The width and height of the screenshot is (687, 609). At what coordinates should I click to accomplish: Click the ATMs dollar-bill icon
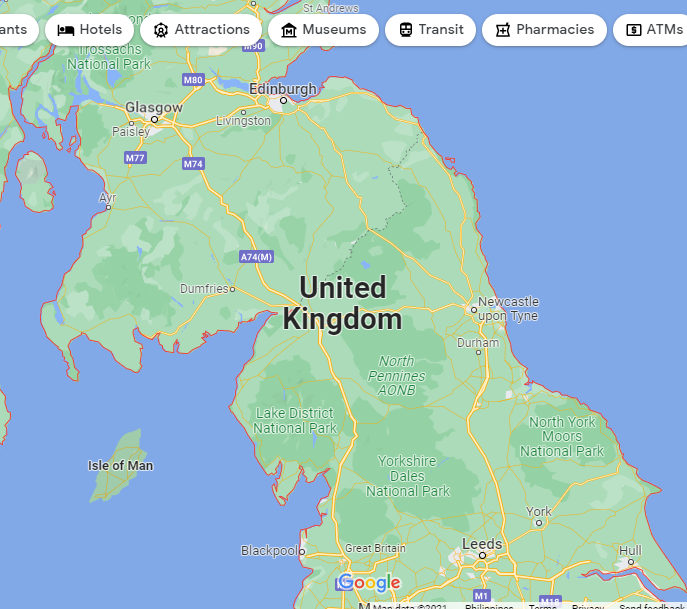pyautogui.click(x=634, y=30)
